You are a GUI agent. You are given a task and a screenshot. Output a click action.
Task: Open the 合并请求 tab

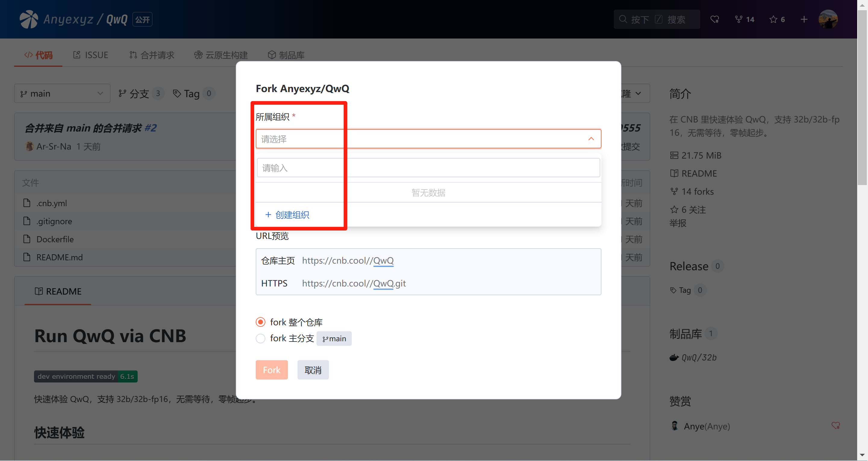tap(151, 55)
